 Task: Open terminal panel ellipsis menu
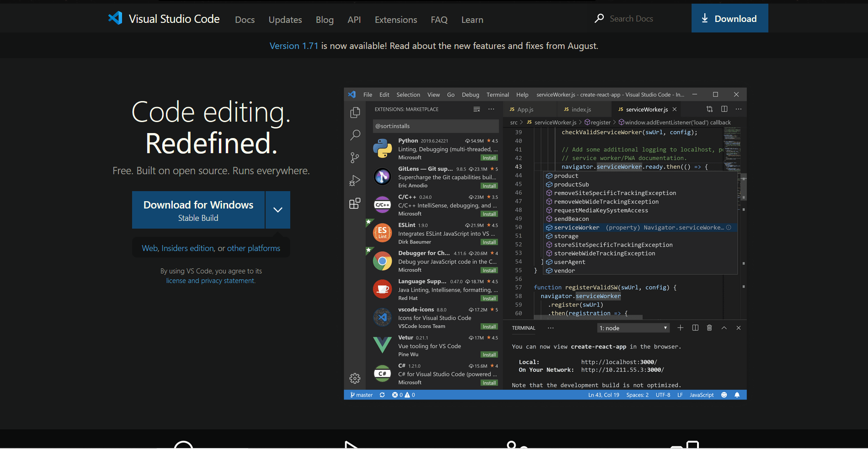[x=551, y=328]
